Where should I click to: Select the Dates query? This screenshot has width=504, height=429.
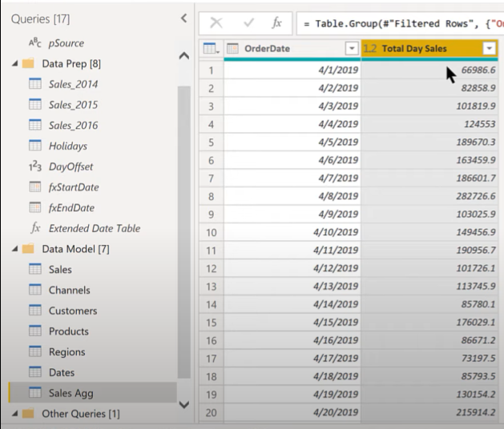(62, 372)
